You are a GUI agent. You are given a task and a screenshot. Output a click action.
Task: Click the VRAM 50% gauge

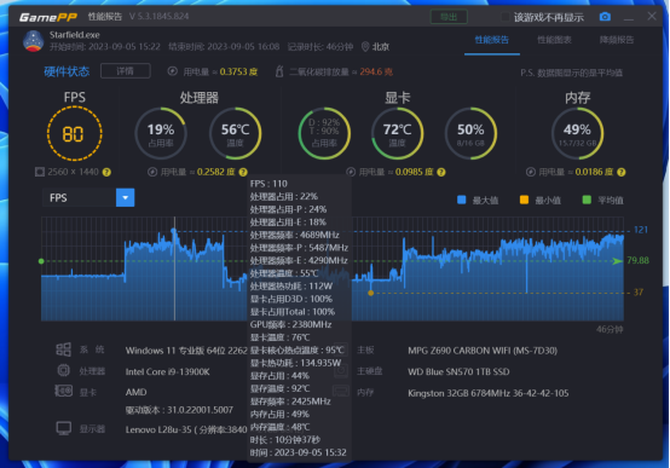[470, 133]
